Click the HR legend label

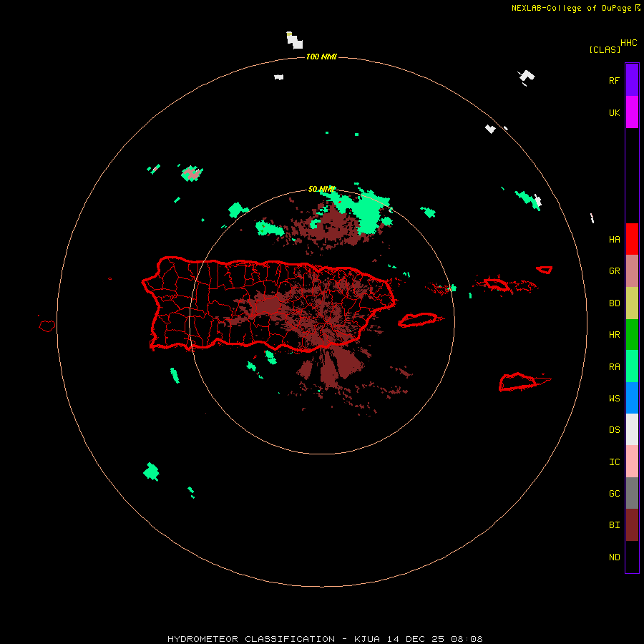[x=614, y=335]
